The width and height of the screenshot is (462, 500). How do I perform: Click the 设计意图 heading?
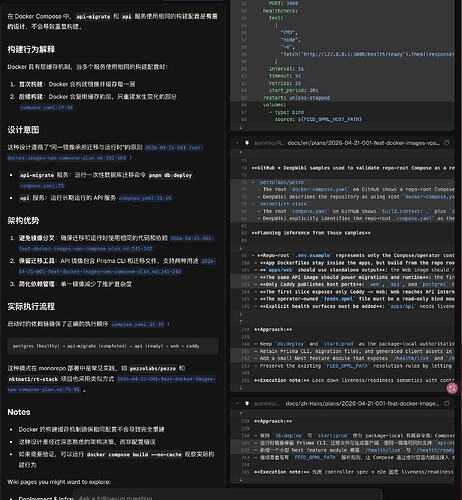pos(23,130)
